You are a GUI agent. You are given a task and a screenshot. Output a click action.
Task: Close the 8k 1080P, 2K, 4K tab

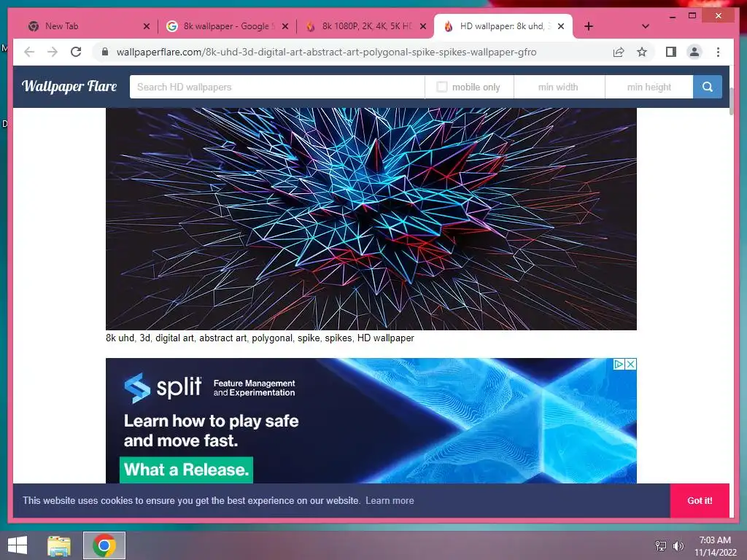coord(423,27)
